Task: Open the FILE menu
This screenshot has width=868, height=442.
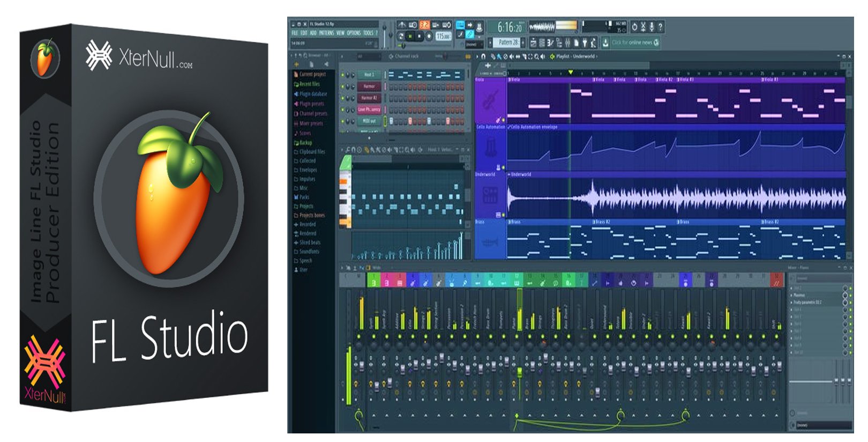Action: [295, 33]
